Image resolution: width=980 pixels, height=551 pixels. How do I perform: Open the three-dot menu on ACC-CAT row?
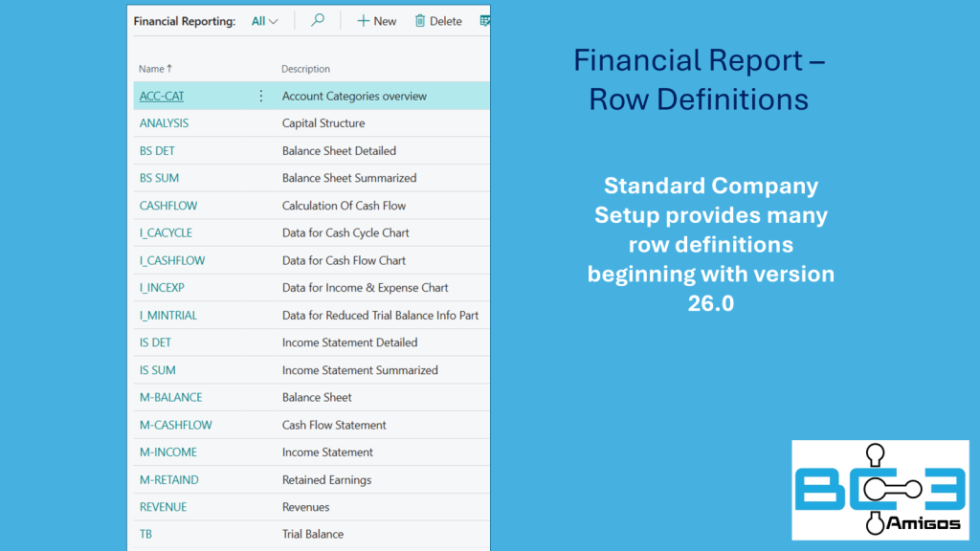[x=260, y=96]
